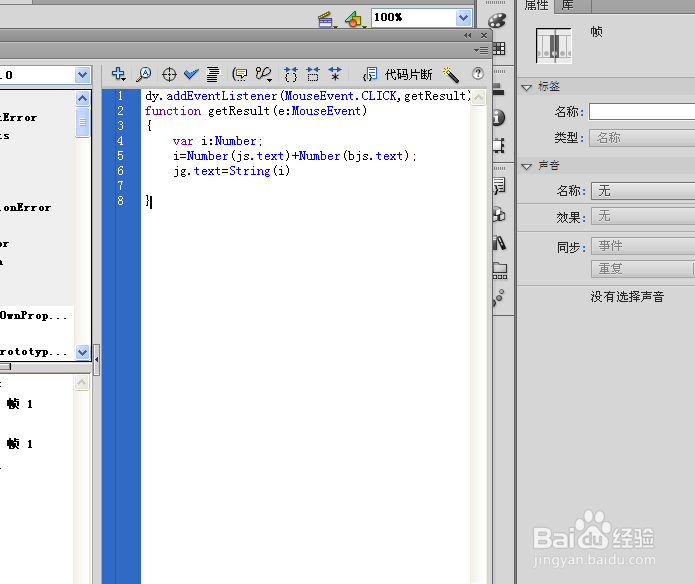Viewport: 695px width, 584px height.
Task: Click the 'function getResult' code line
Action: click(256, 111)
